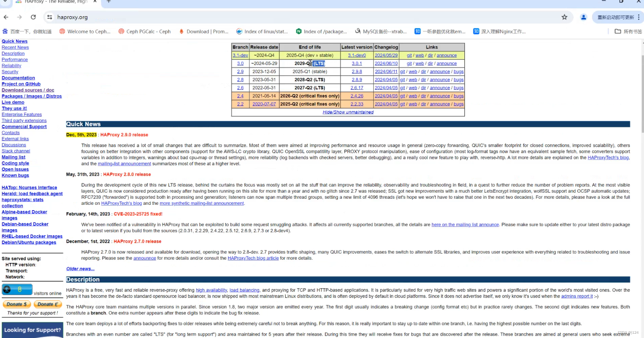Open the admins report it link

tap(577, 296)
